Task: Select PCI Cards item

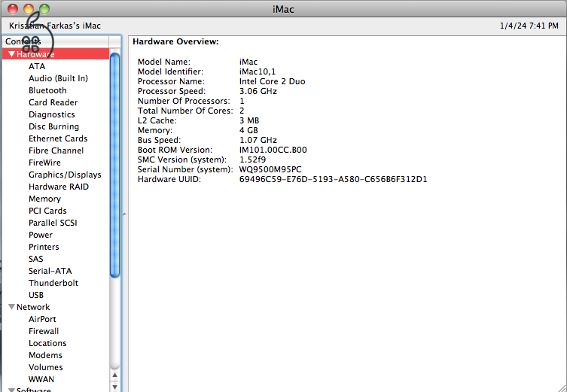Action: coord(47,211)
